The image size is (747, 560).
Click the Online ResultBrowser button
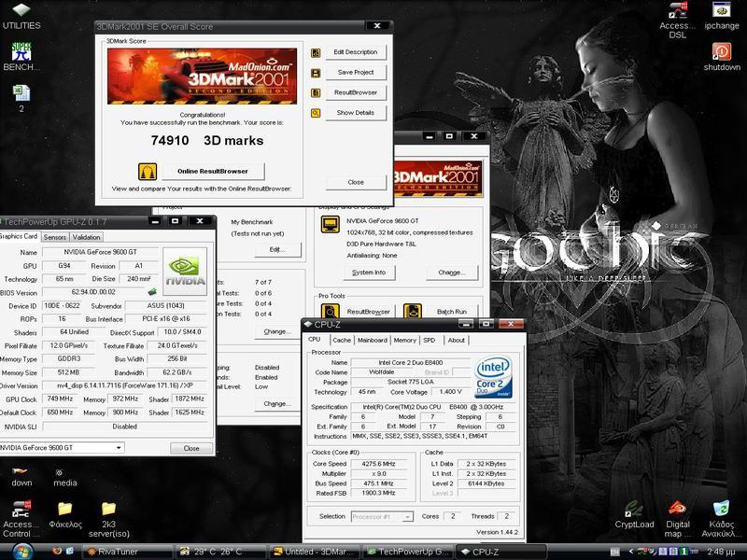pos(213,171)
